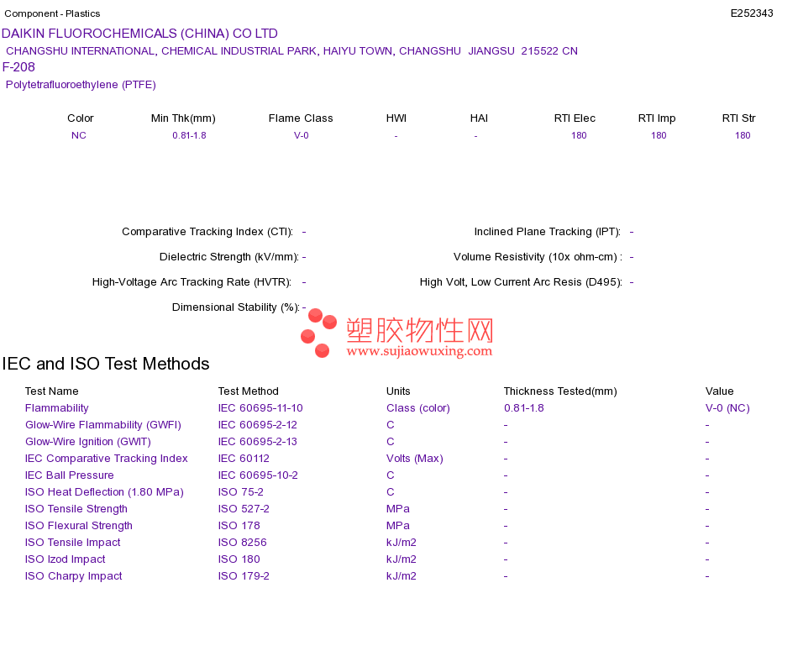Screen dimensions: 798x672
Task: Click the V-0 (NC) flammability value
Action: pos(727,407)
